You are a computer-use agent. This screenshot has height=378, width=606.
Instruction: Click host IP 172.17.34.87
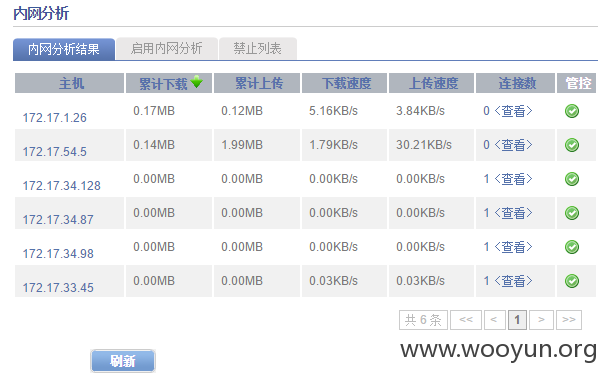(58, 220)
